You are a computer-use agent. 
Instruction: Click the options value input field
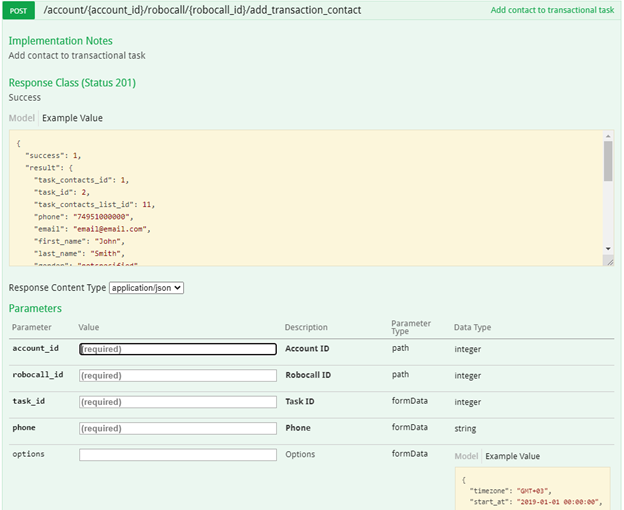coord(178,455)
